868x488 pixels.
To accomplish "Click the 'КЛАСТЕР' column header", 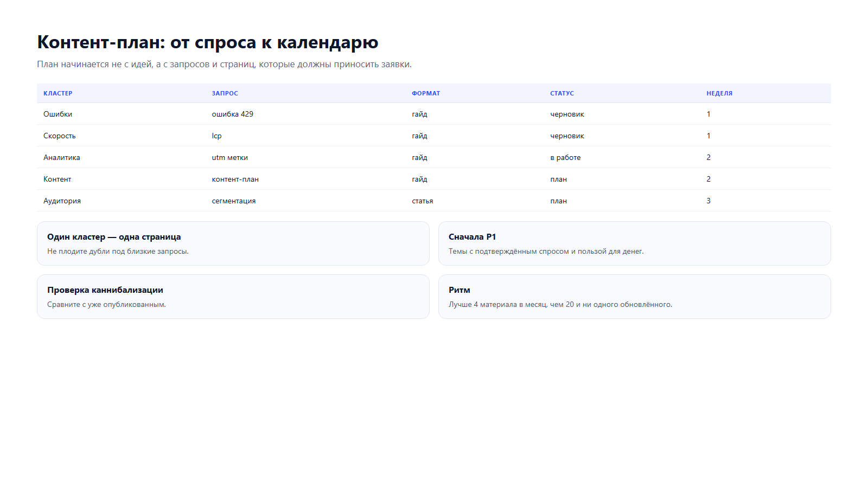I will pos(58,93).
